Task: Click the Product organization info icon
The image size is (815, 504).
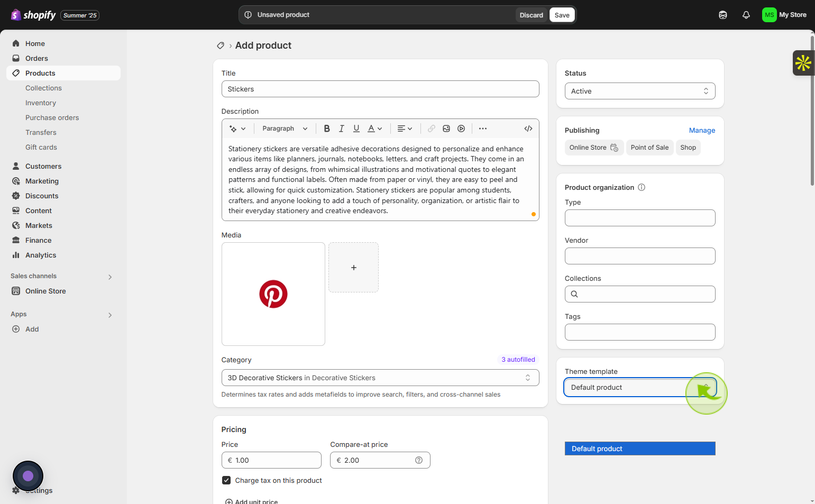Action: (x=642, y=187)
